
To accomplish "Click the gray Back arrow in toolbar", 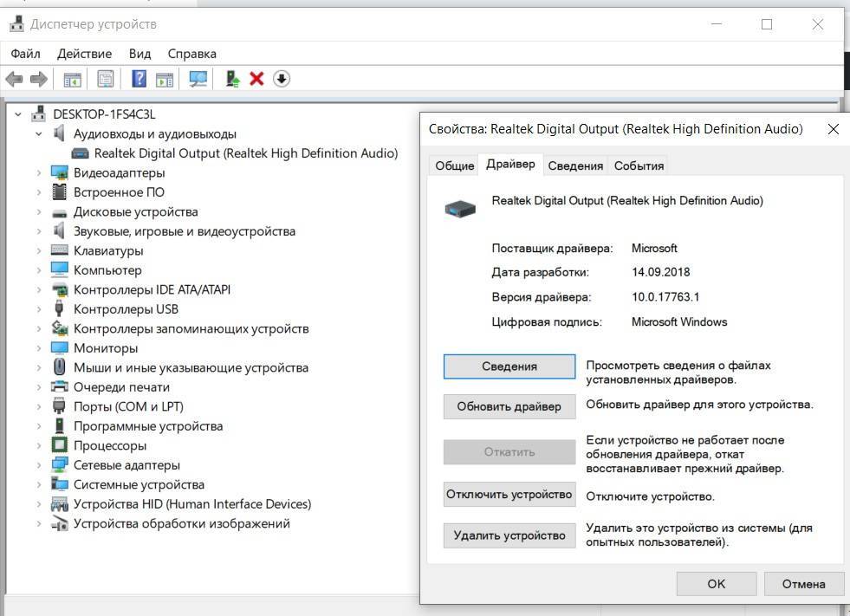I will [x=15, y=79].
